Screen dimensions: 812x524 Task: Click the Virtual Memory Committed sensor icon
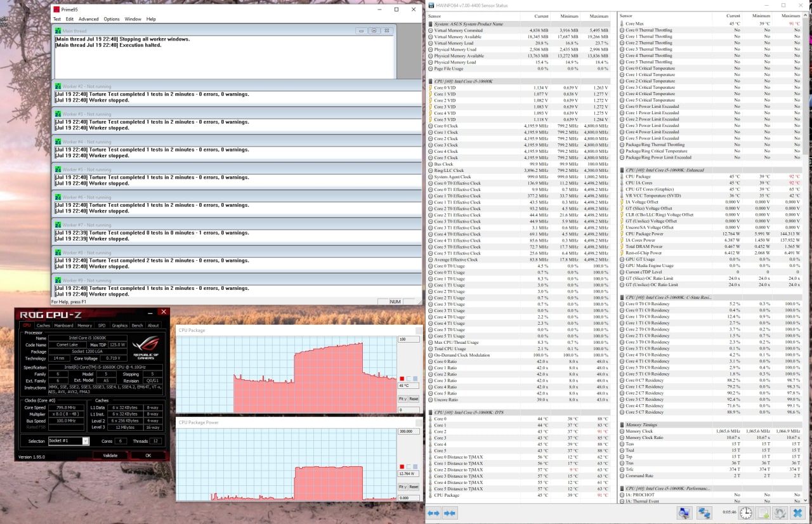coord(431,30)
